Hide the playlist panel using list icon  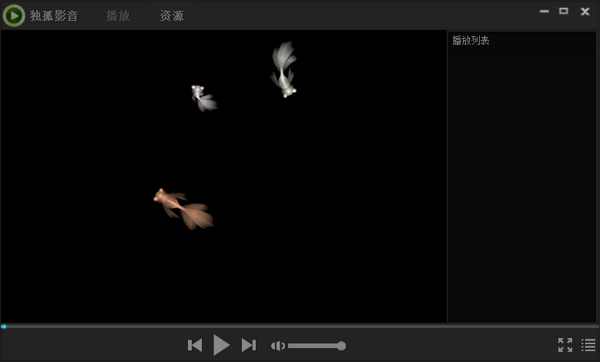[588, 345]
